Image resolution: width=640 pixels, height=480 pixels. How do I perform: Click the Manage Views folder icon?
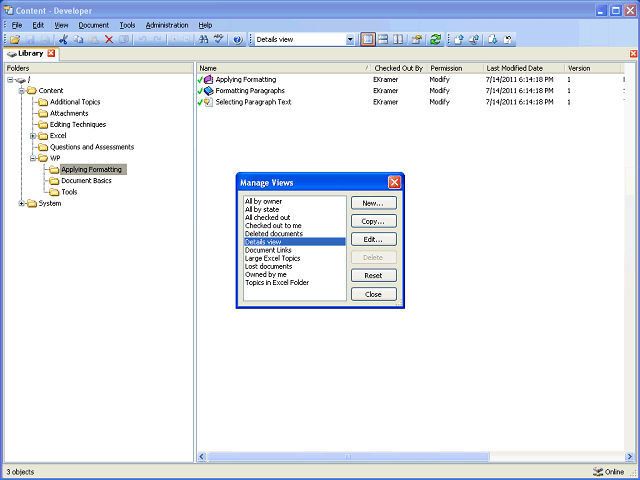pyautogui.click(x=417, y=40)
